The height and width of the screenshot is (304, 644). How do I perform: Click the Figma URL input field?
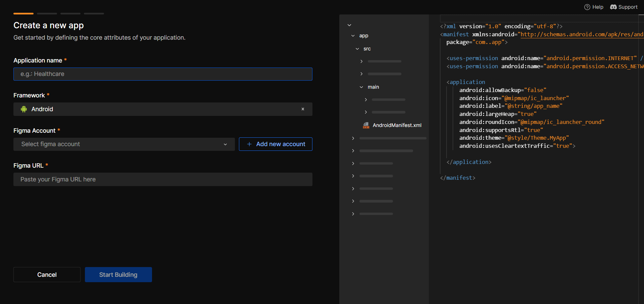coord(163,179)
